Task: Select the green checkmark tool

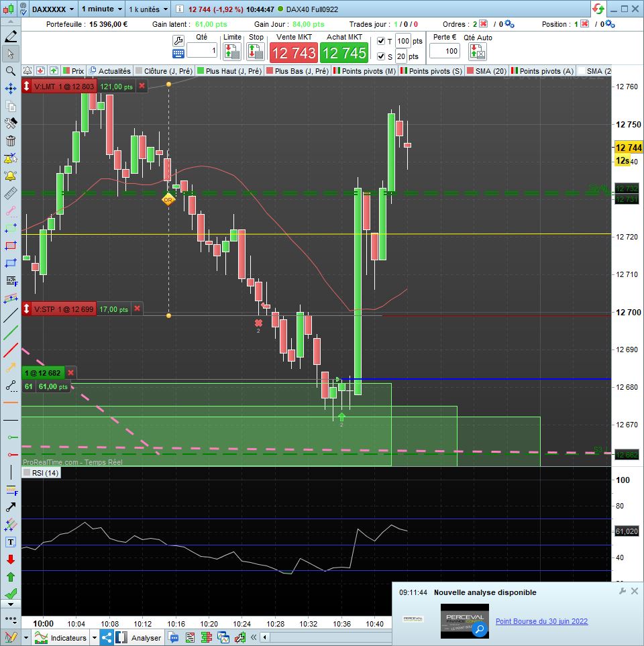Action: 11,594
